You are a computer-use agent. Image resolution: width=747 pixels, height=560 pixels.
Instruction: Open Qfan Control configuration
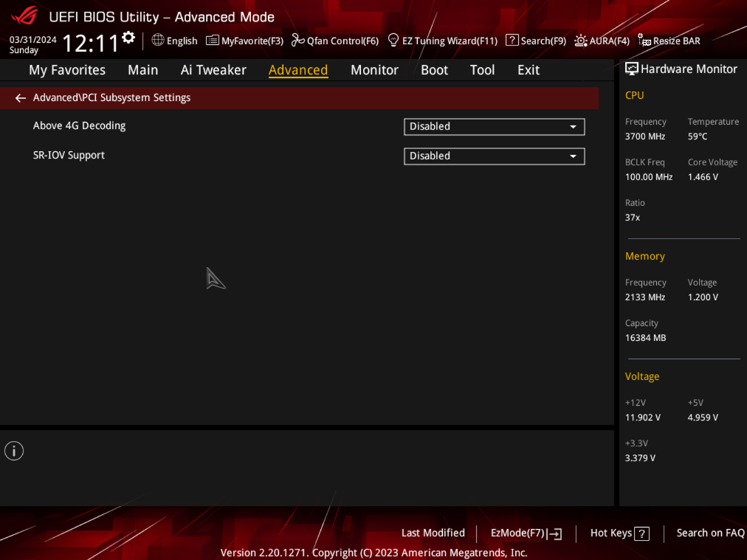(334, 41)
